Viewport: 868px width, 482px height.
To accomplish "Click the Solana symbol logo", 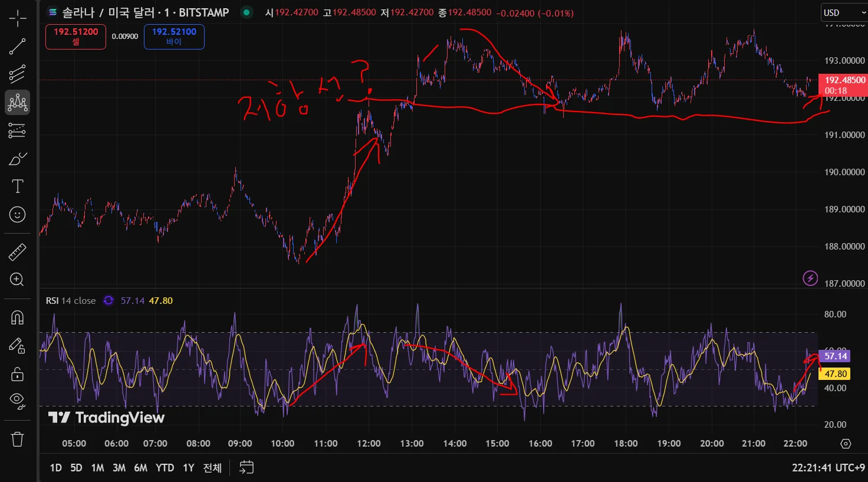I will click(x=52, y=12).
